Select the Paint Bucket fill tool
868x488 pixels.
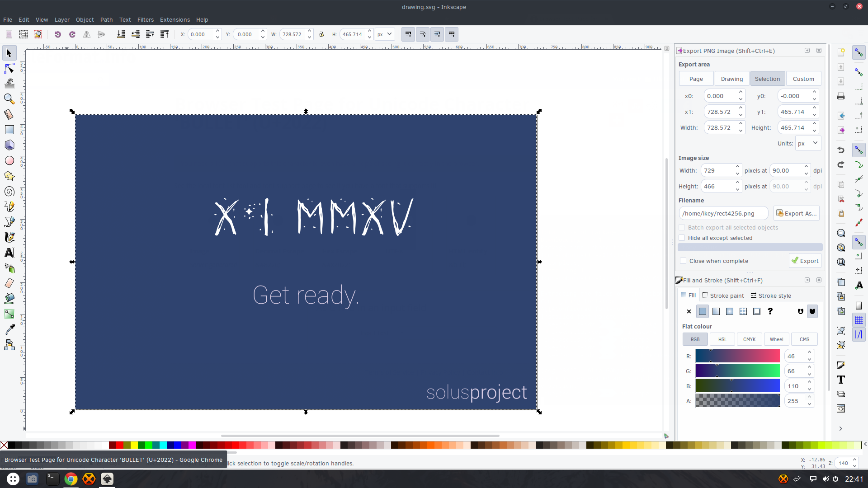[9, 299]
